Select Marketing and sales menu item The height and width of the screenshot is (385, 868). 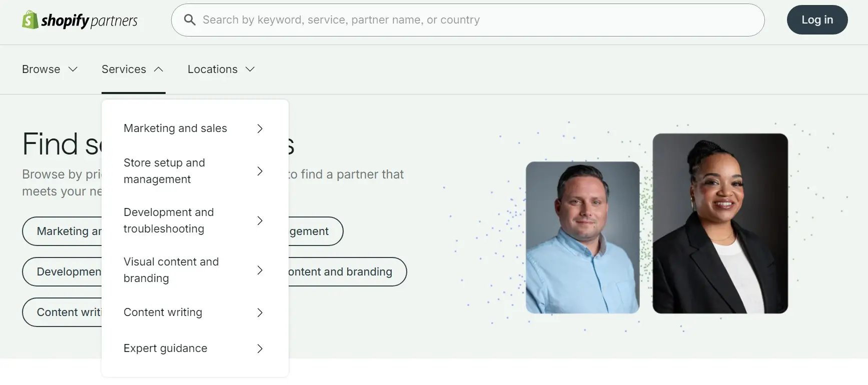(x=175, y=128)
